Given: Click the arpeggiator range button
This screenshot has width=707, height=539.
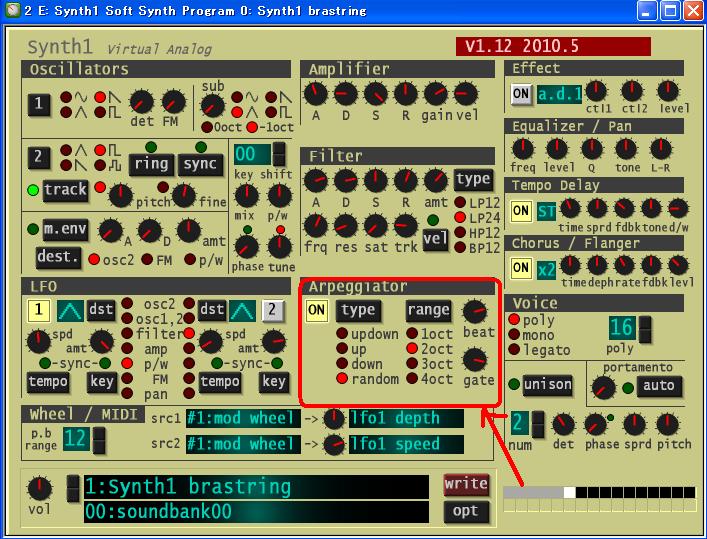Looking at the screenshot, I should [428, 310].
